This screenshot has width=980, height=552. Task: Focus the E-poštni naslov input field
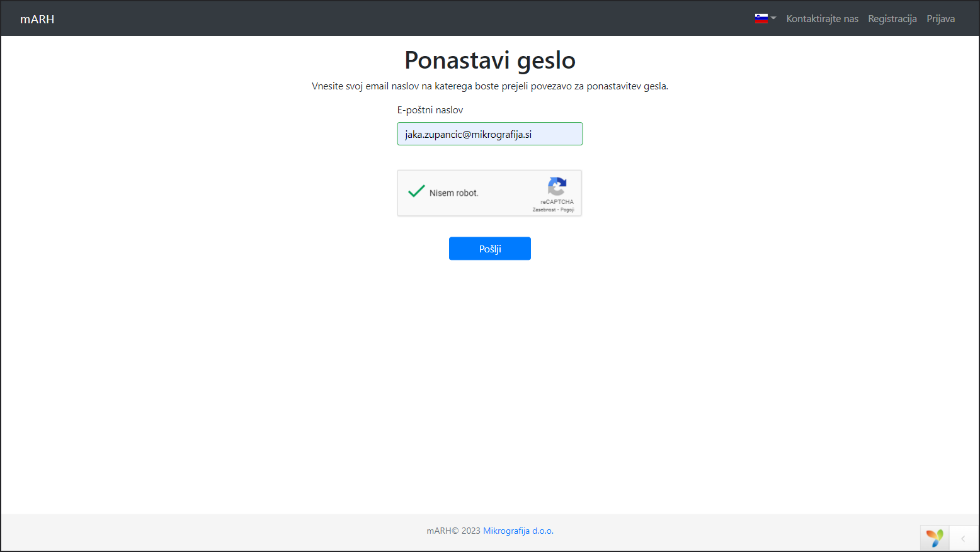(x=489, y=134)
